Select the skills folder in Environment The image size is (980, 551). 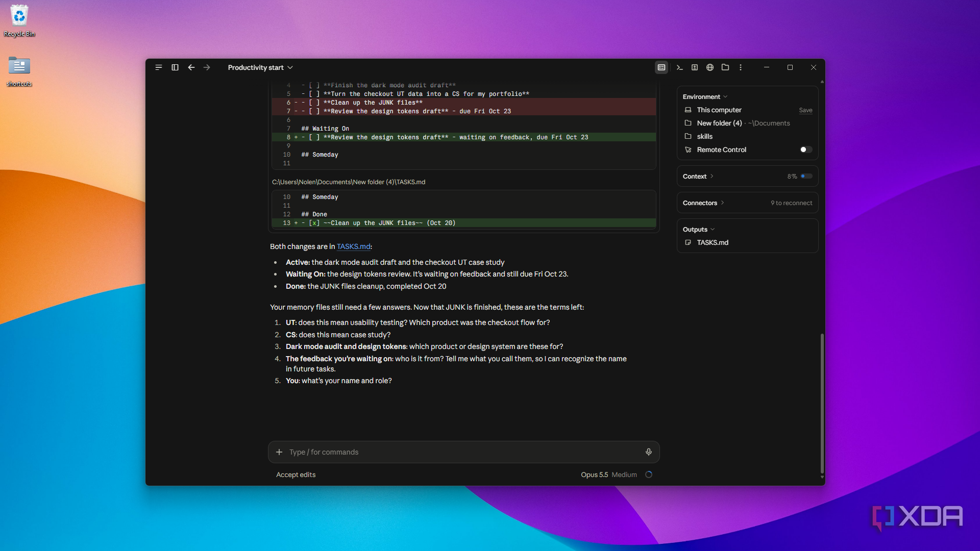pos(704,136)
